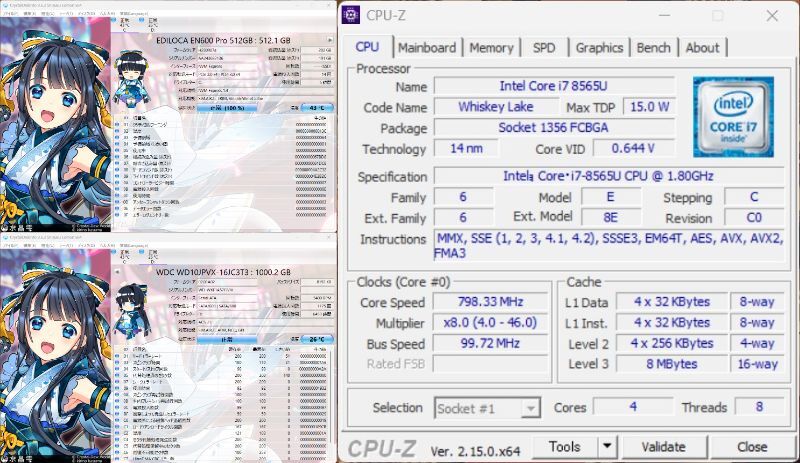Close the CPU-Z window
Image resolution: width=800 pixels, height=463 pixels.
point(772,15)
